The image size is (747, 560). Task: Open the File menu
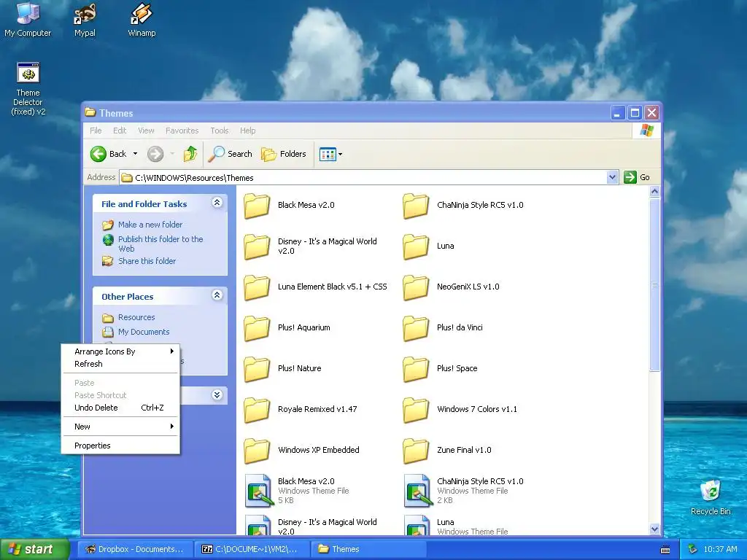[x=96, y=131]
